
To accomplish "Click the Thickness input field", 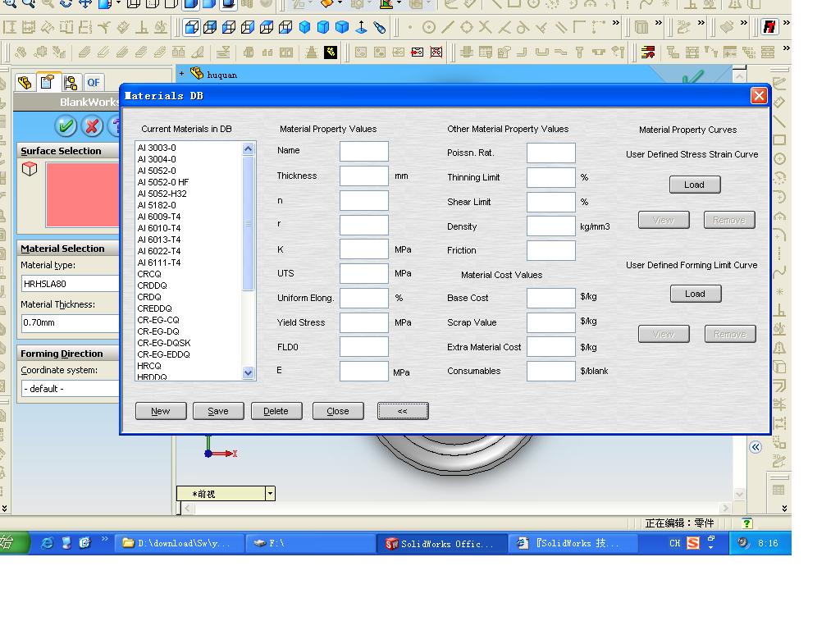I will (363, 176).
